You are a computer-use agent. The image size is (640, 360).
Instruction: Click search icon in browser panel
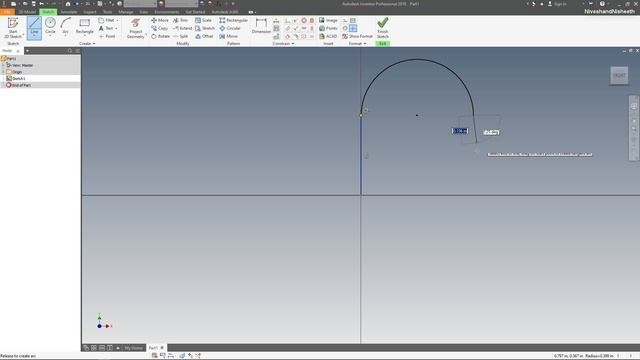(70, 51)
